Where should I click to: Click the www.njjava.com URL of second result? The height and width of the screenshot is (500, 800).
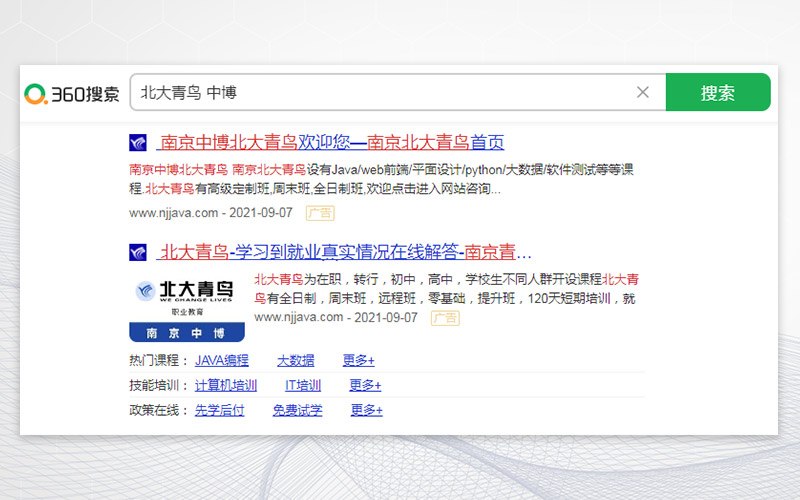(298, 317)
